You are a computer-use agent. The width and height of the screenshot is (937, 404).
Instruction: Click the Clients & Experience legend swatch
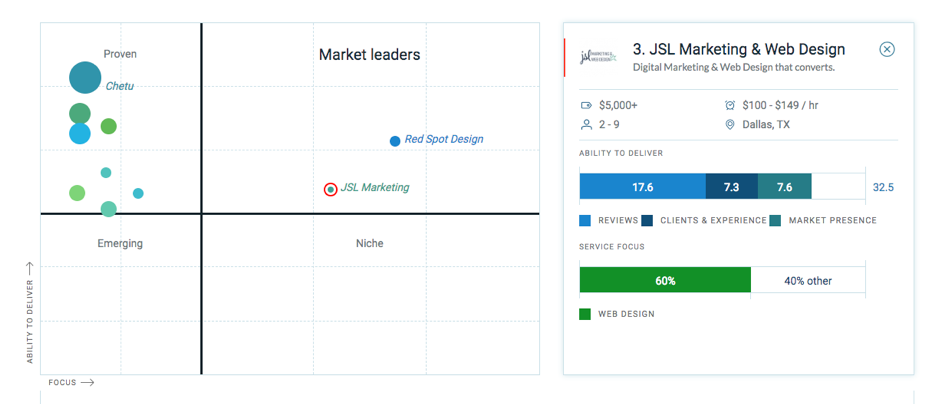tap(647, 221)
